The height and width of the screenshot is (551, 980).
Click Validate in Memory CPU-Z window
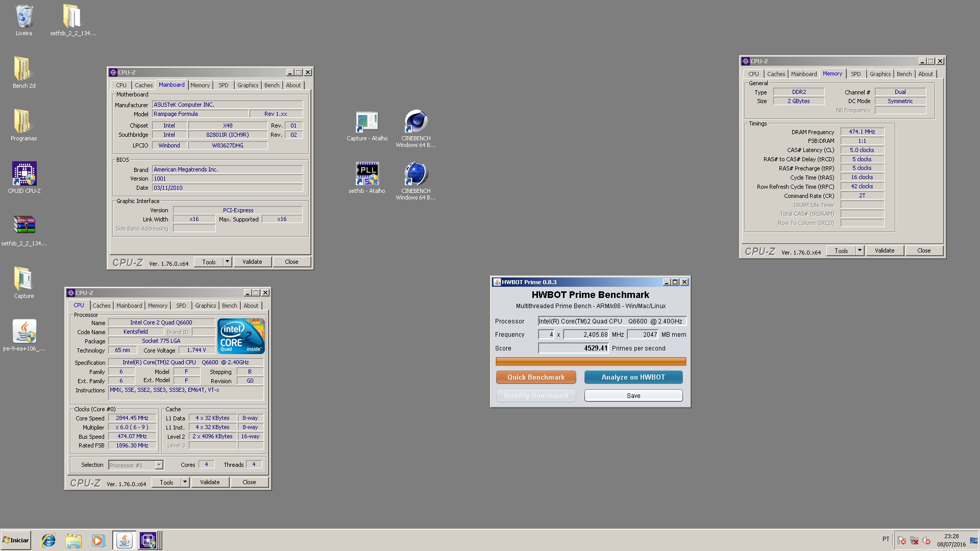coord(885,251)
